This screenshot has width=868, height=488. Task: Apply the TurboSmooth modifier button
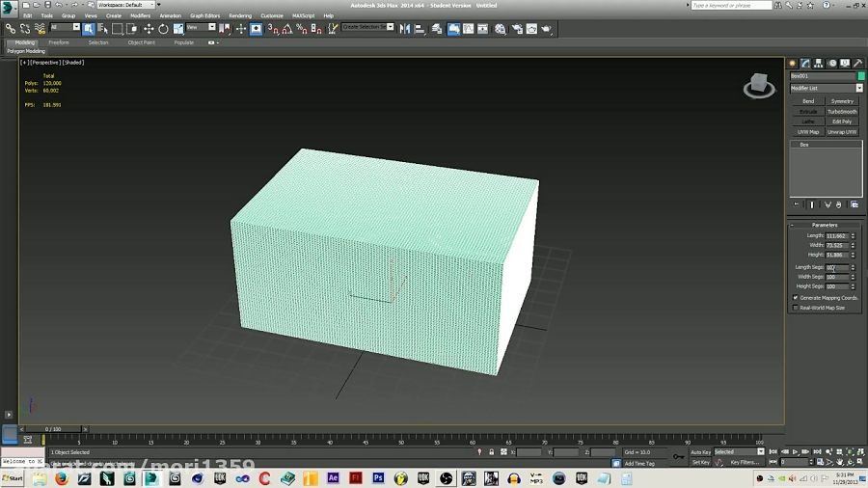(842, 112)
